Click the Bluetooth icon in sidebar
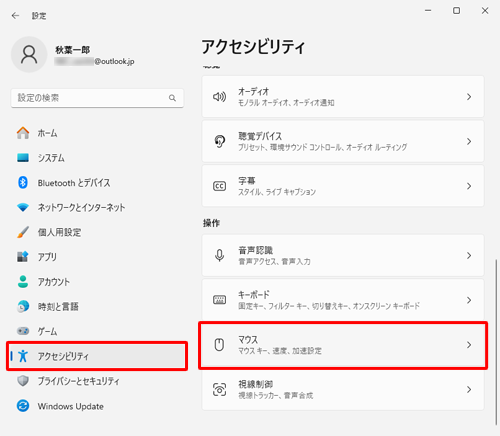This screenshot has height=436, width=500. click(23, 182)
